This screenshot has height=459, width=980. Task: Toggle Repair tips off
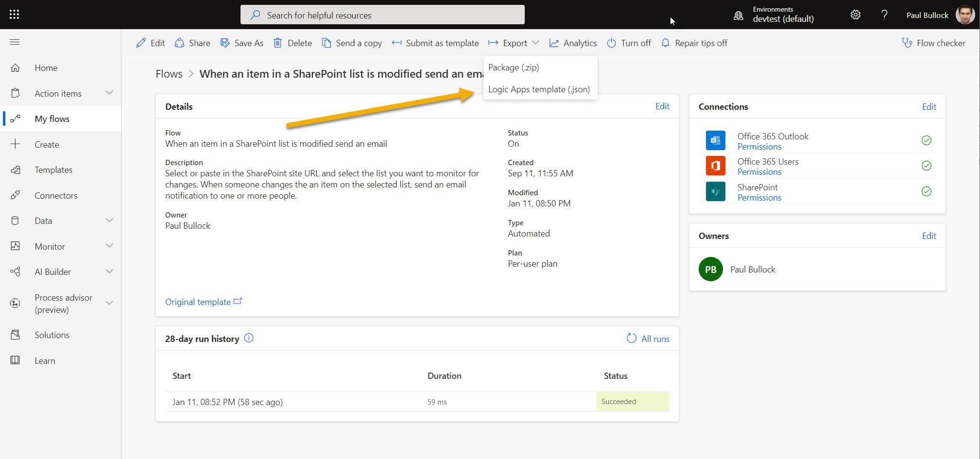(694, 43)
